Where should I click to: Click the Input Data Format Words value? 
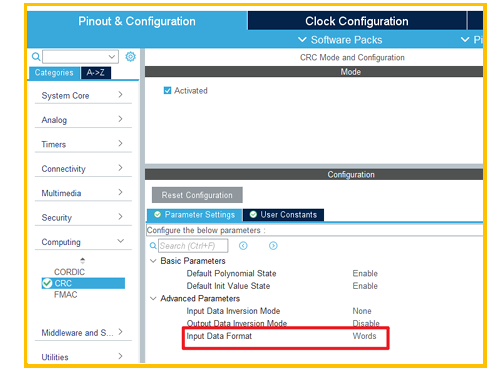(364, 336)
